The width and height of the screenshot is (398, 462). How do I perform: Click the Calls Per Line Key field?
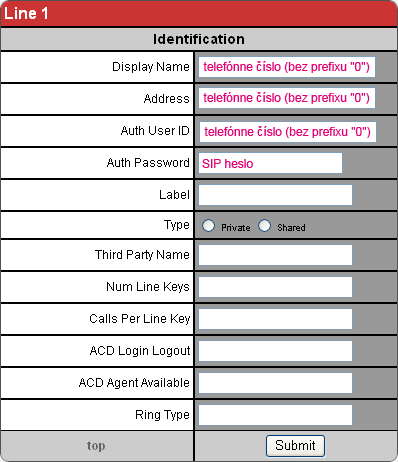[x=275, y=319]
